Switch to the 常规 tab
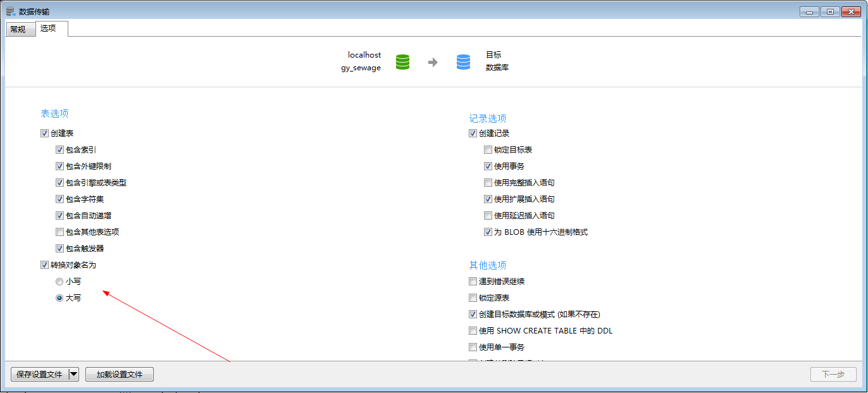 click(20, 28)
